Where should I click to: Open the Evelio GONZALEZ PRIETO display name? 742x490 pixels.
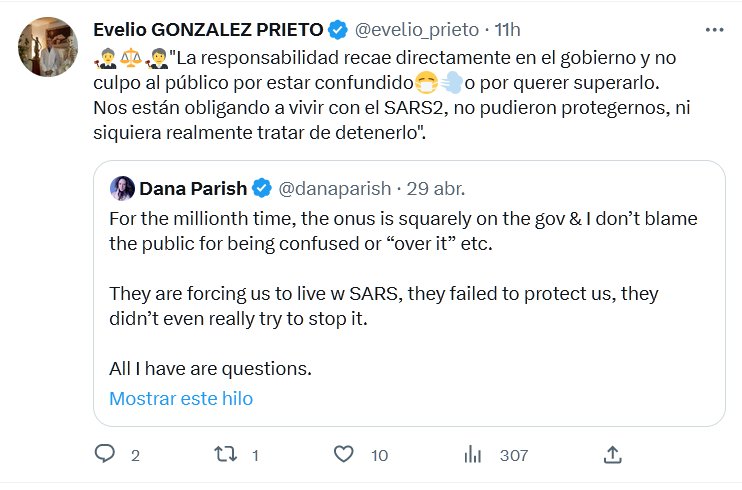coord(208,31)
